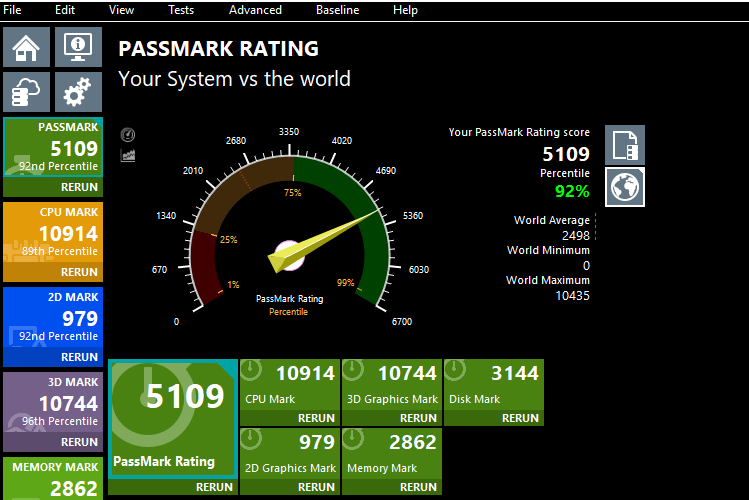Open the Disk Mark 3144 result tile
The height and width of the screenshot is (500, 749).
pos(494,385)
